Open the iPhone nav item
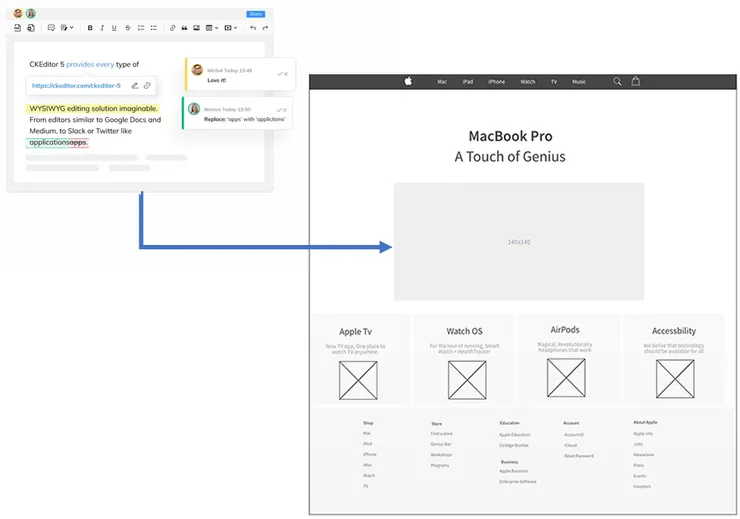Viewport: 740px width, 519px height. pos(496,82)
